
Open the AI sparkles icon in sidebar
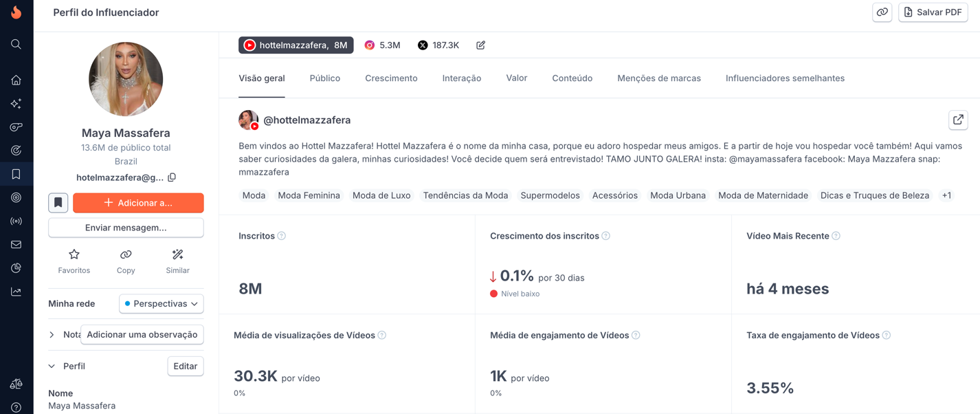coord(16,104)
